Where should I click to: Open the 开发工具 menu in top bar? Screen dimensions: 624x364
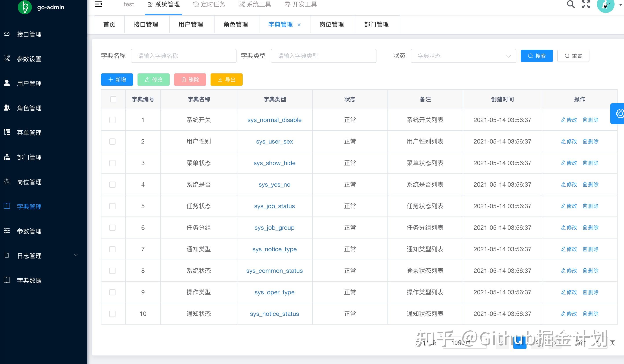(x=300, y=4)
